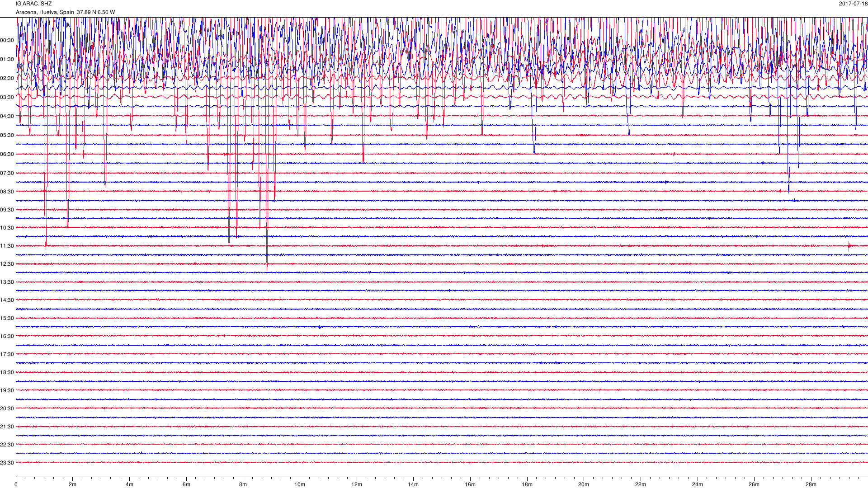The width and height of the screenshot is (868, 488).
Task: Choose the 05:30 time label
Action: pos(7,135)
